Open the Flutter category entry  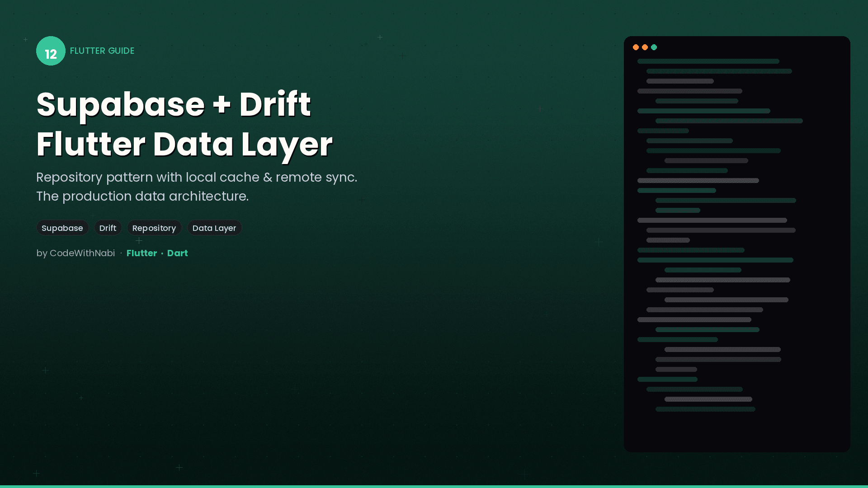pyautogui.click(x=142, y=253)
